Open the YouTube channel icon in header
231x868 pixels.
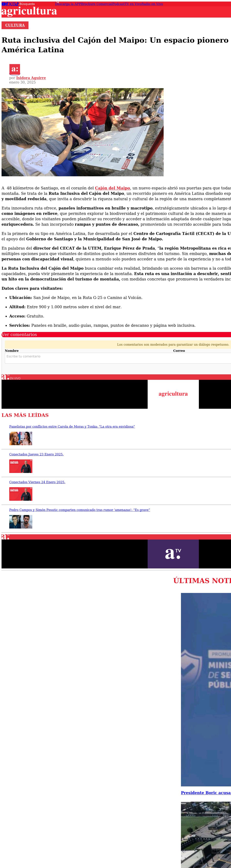point(4,4)
